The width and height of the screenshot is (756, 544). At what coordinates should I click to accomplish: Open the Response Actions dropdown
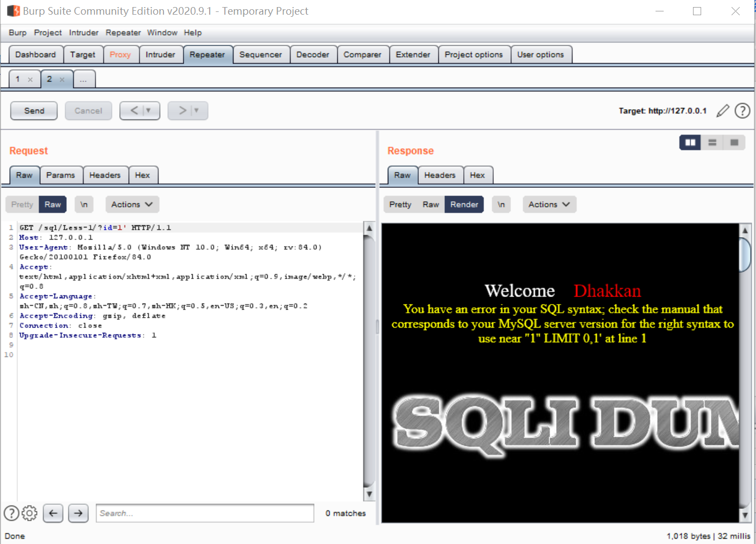tap(549, 205)
